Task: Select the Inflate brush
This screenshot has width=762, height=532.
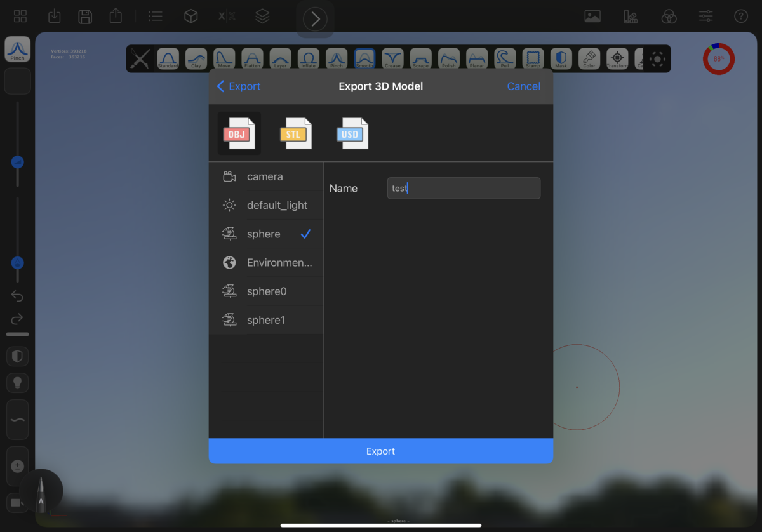Action: 308,58
